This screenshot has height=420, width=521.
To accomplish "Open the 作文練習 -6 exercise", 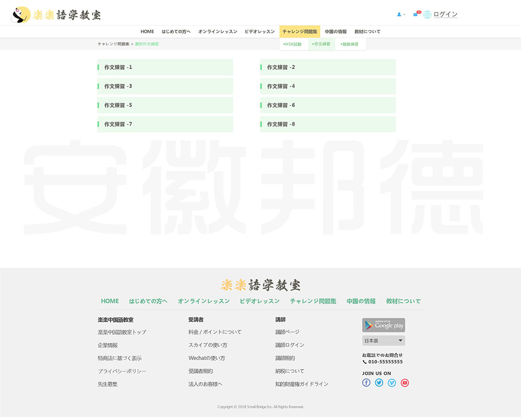I will point(328,105).
